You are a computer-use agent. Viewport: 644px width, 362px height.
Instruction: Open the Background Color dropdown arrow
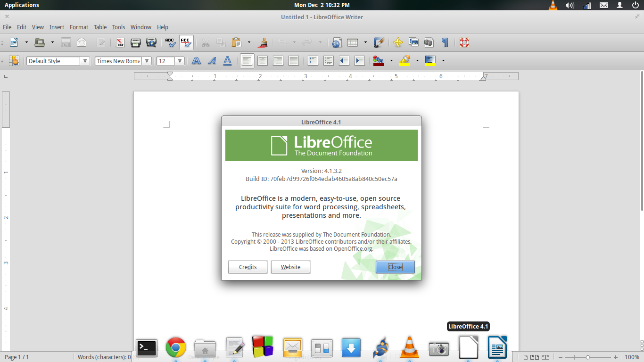pos(443,61)
